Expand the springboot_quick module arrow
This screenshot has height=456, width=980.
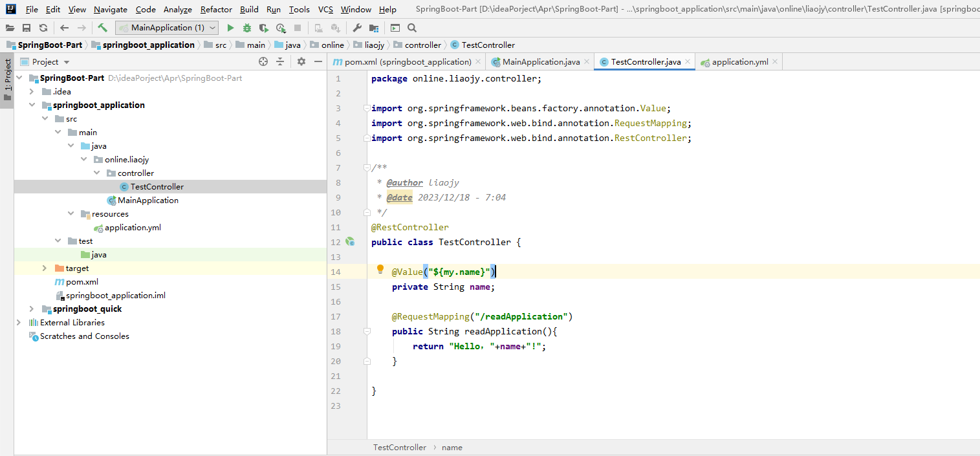32,309
